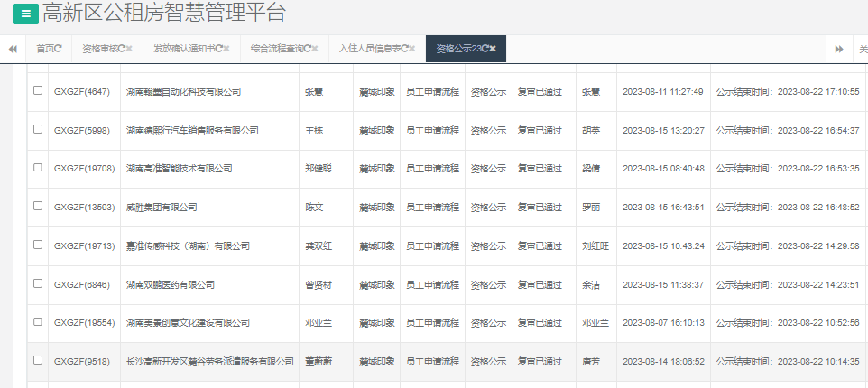
Task: Click company 嘉准传感科技（湖南）有限公司
Action: click(x=188, y=245)
